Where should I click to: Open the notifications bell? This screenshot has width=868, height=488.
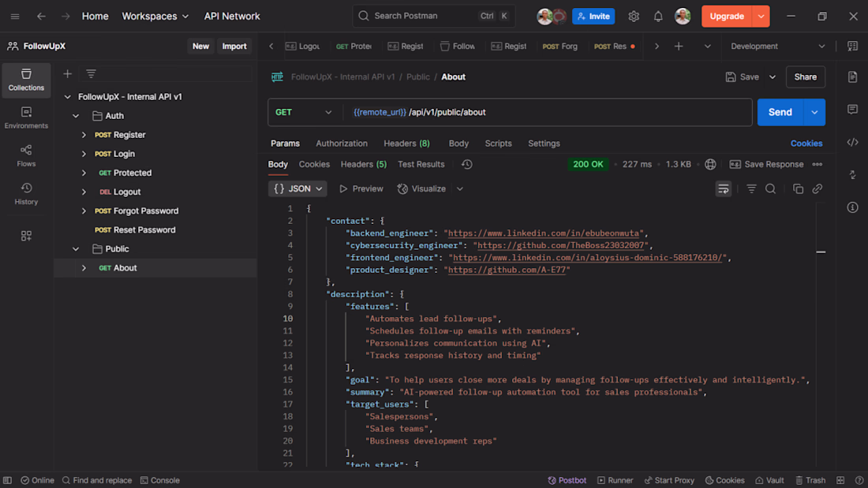click(657, 16)
